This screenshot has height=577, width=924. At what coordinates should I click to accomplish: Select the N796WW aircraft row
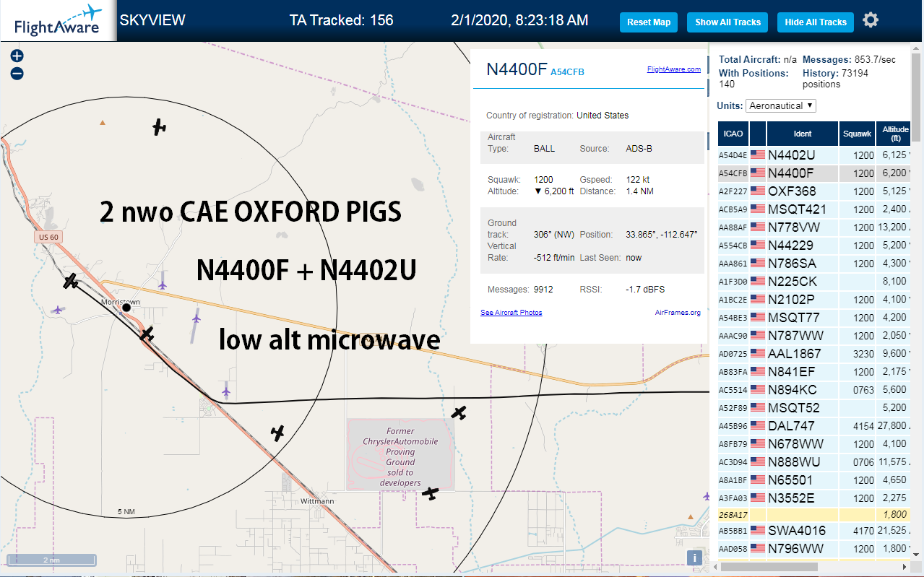click(x=814, y=549)
